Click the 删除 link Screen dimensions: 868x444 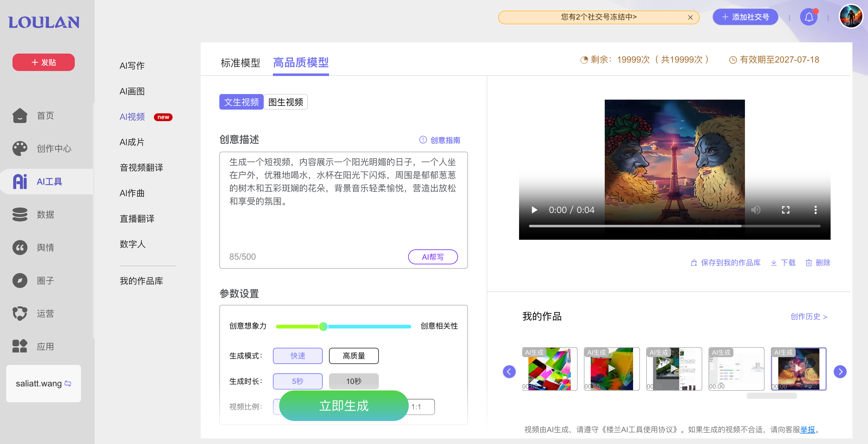click(818, 262)
